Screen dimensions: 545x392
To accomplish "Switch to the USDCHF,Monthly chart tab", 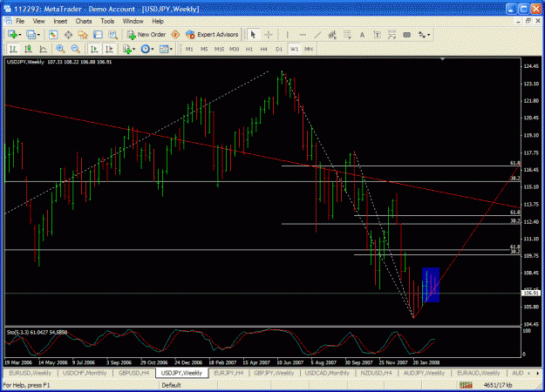I will tap(85, 373).
